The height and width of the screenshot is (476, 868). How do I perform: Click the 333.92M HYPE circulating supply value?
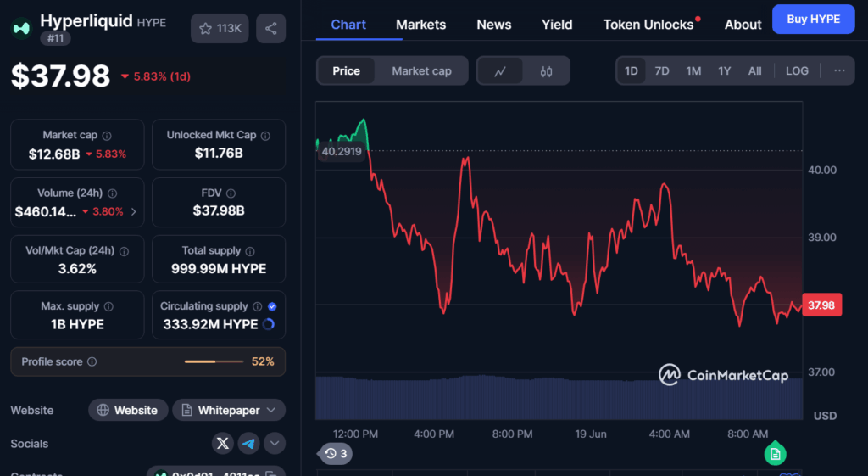click(x=210, y=324)
